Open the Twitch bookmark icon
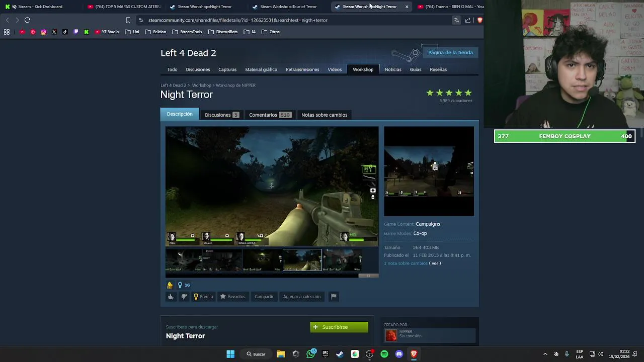Screen dimensions: 644x362 coord(75,32)
